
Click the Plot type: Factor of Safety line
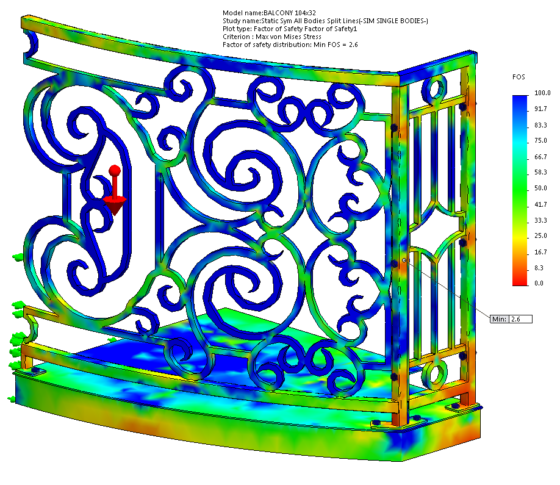[289, 29]
